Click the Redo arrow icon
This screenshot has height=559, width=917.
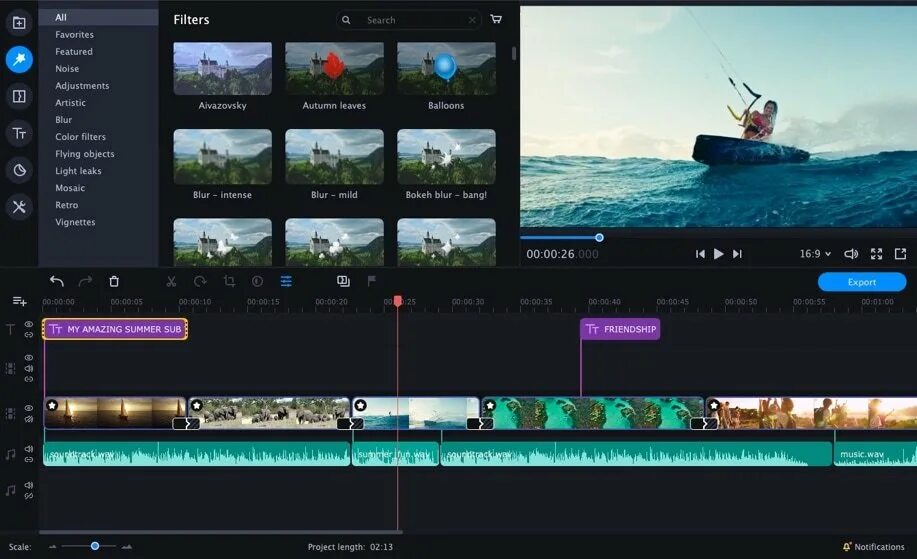(85, 281)
